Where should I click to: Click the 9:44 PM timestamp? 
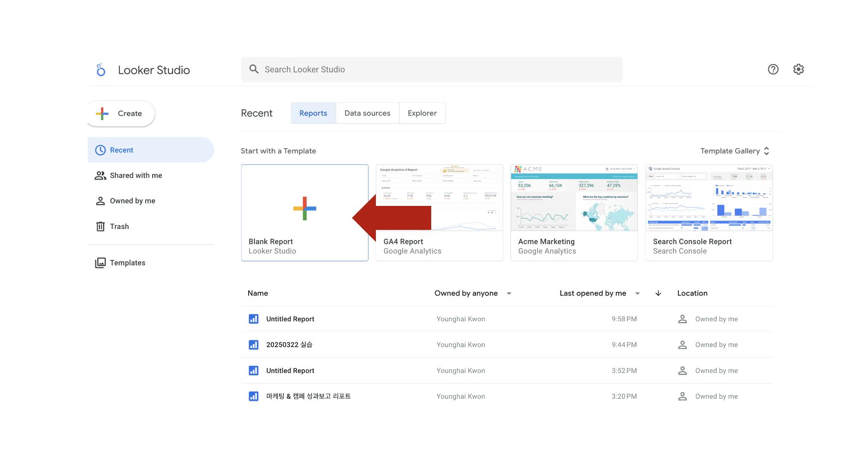[x=624, y=345]
